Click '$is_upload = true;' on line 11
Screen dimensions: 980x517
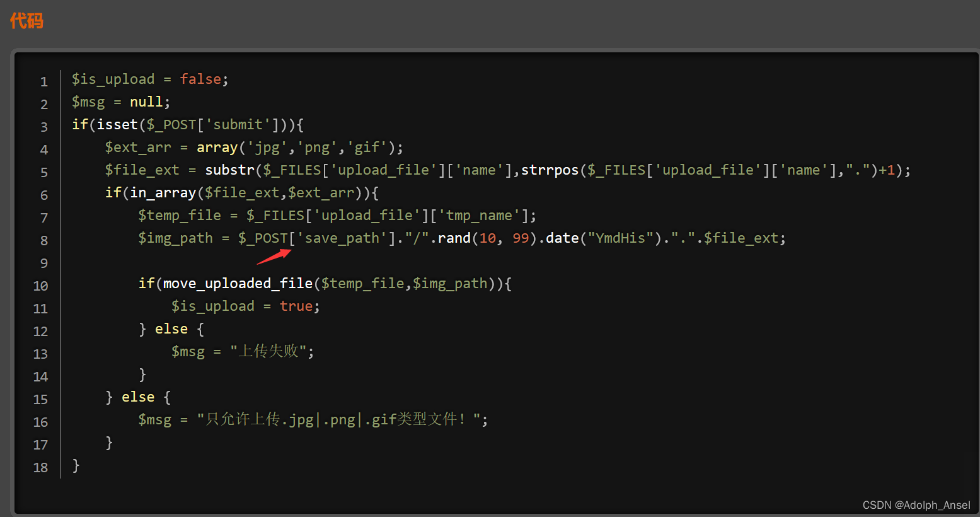[x=246, y=306]
